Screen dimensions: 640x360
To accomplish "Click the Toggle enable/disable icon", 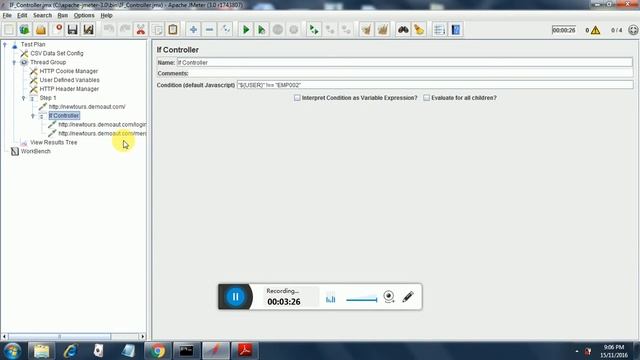I will tap(225, 29).
